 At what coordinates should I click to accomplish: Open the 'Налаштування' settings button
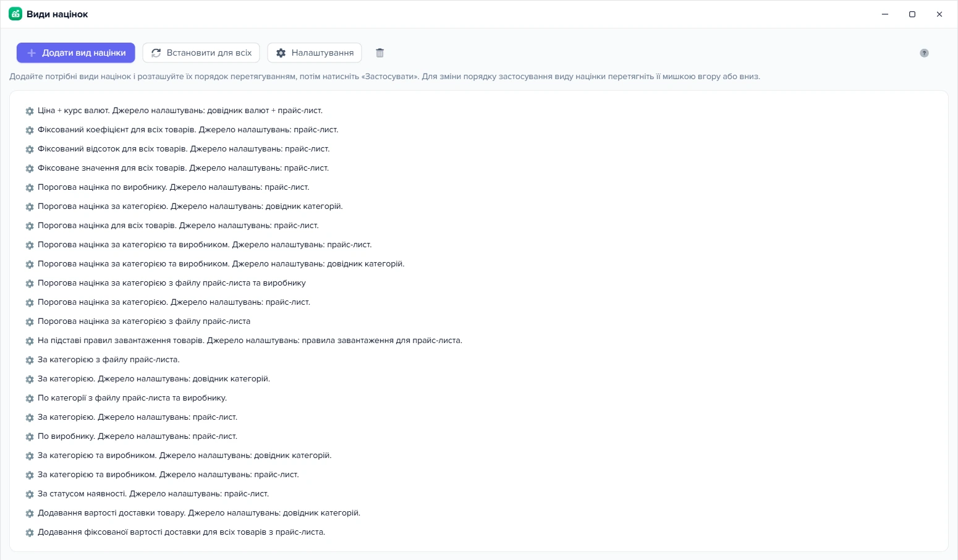pos(315,53)
